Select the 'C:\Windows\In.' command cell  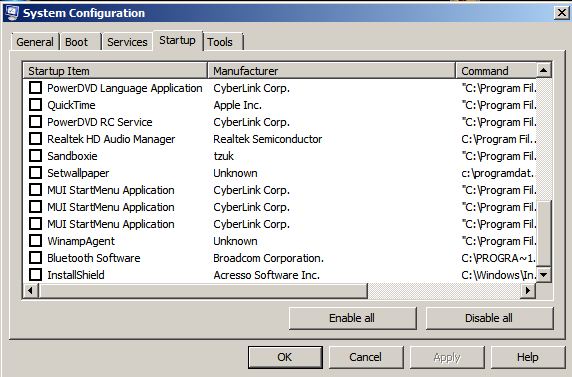(x=498, y=275)
